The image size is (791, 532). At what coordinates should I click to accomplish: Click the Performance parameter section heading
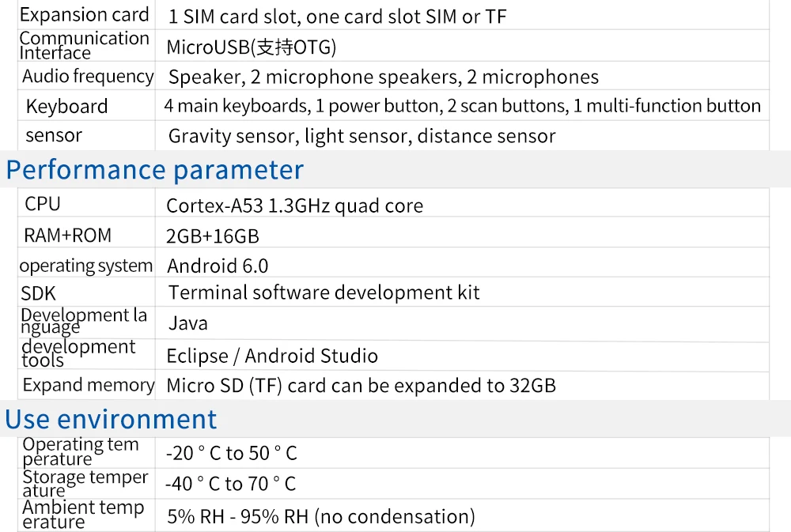click(155, 170)
